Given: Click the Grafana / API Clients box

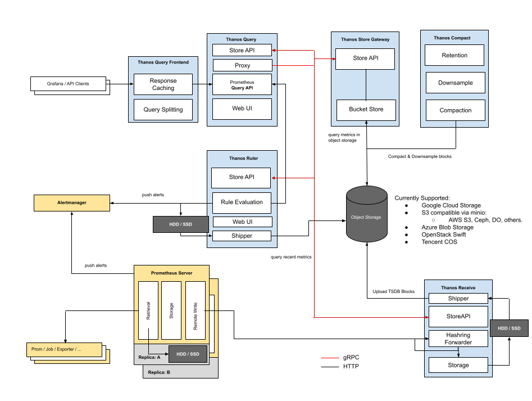Looking at the screenshot, I should 68,84.
